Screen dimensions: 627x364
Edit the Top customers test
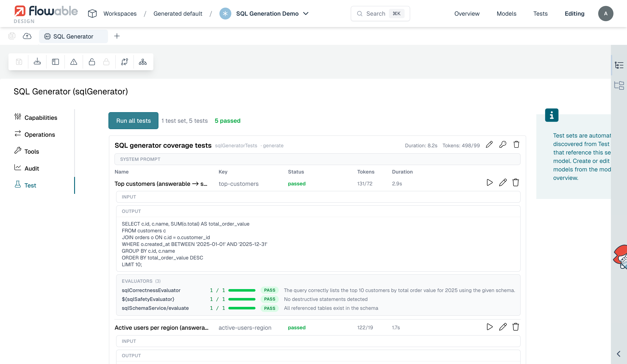tap(503, 183)
